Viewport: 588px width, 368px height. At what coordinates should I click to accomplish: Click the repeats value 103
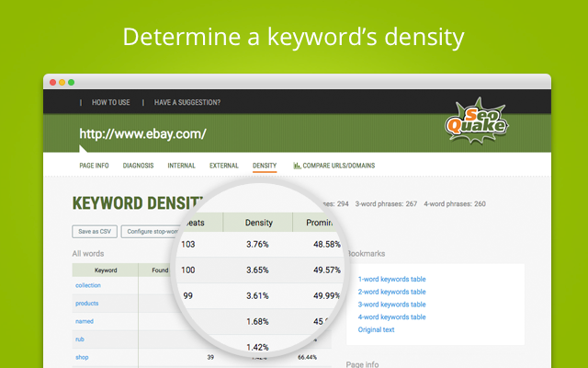pyautogui.click(x=187, y=245)
